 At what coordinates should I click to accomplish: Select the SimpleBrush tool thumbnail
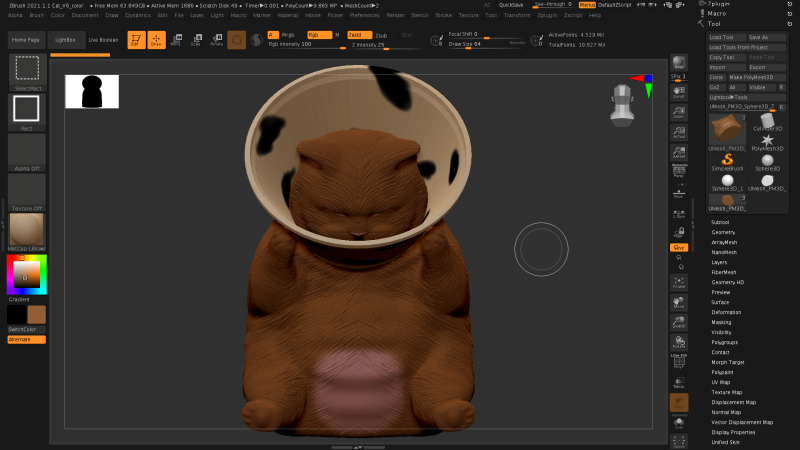726,161
